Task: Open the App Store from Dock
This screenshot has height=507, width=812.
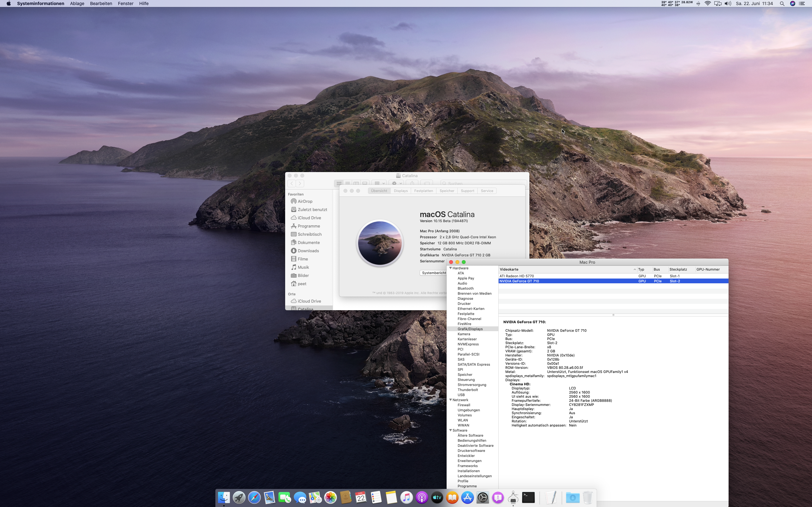Action: [x=467, y=497]
